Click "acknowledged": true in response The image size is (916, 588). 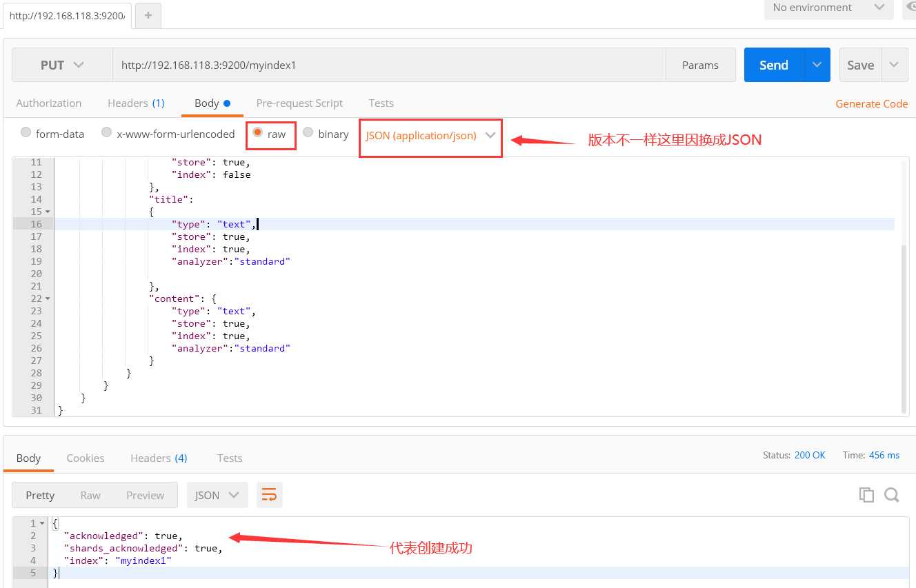[123, 536]
